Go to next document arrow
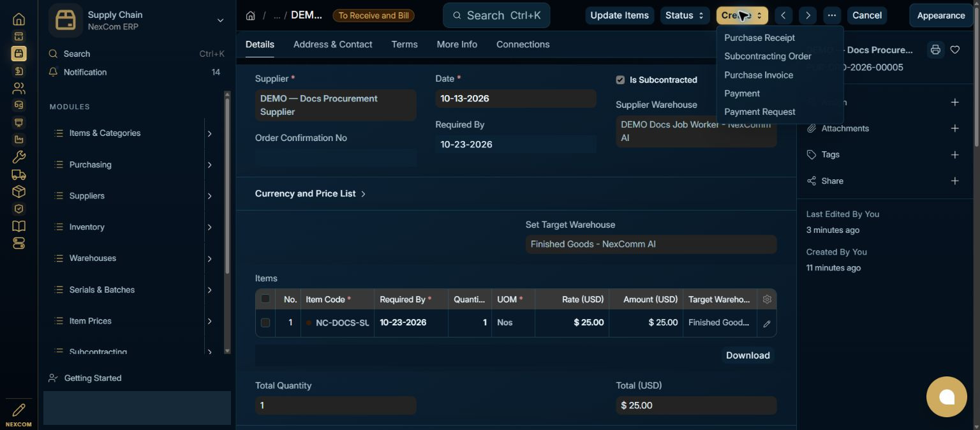The width and height of the screenshot is (980, 430). pyautogui.click(x=808, y=15)
